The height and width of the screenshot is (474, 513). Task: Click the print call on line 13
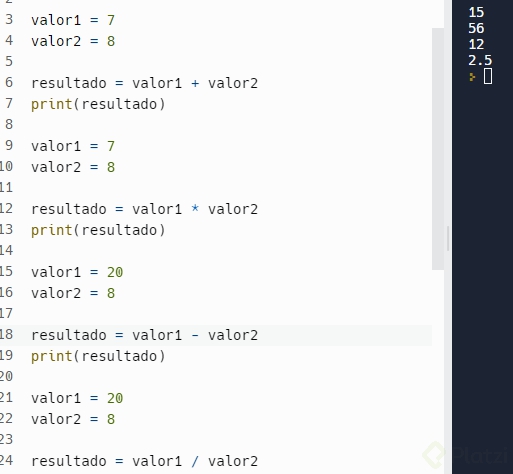[x=98, y=231]
